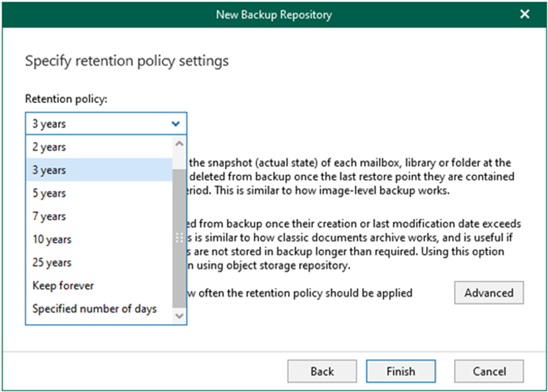This screenshot has height=392, width=548.
Task: Select Specified number of days option
Action: coord(99,309)
